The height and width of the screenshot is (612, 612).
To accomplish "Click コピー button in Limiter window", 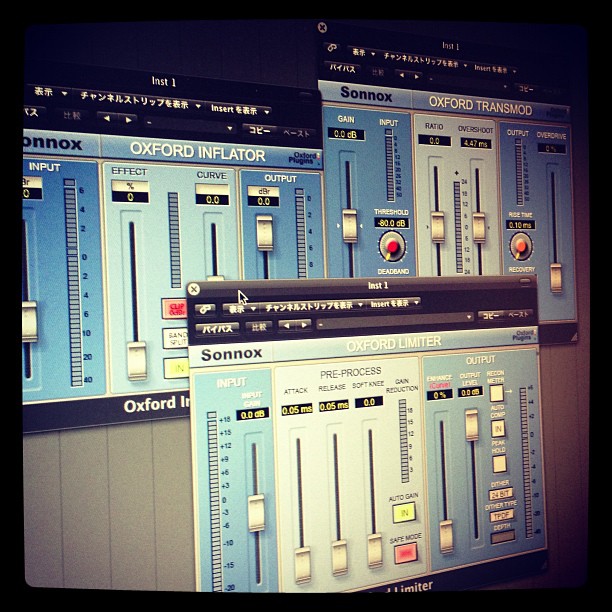I will (x=491, y=315).
